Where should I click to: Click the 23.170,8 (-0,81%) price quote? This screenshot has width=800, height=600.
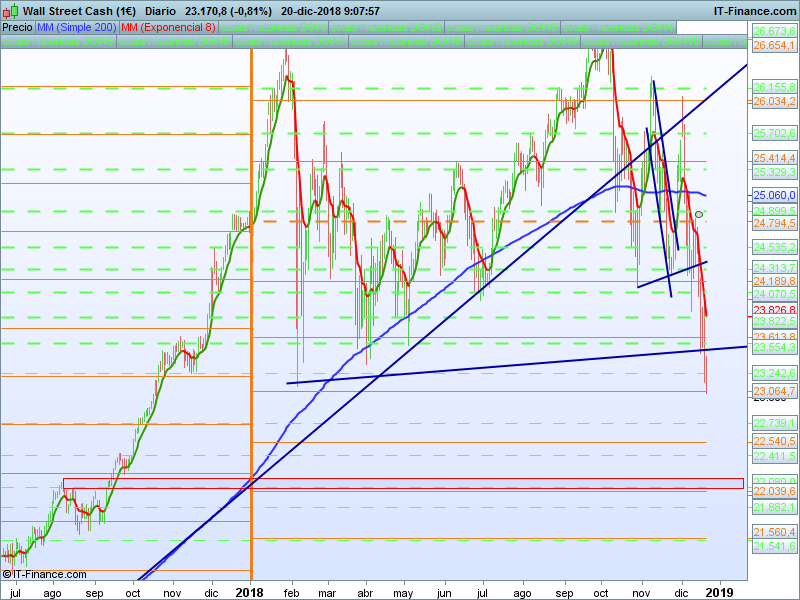pyautogui.click(x=228, y=11)
